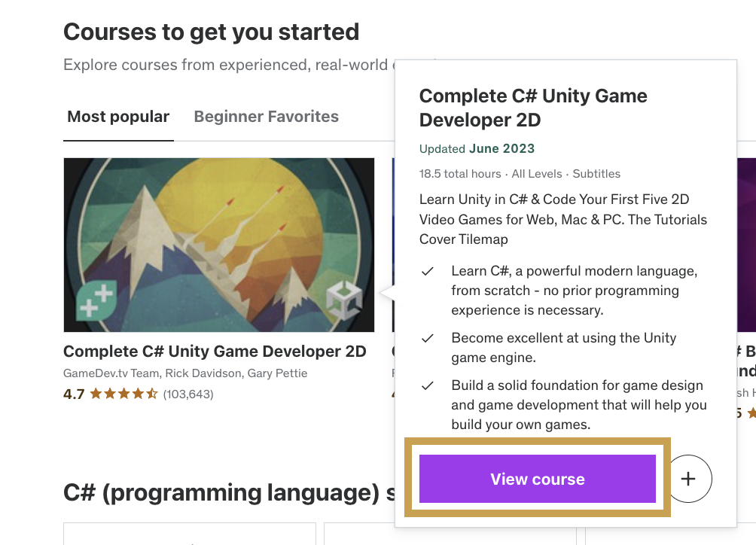
Task: Click the green plus badge on the thumbnail
Action: pos(96,298)
